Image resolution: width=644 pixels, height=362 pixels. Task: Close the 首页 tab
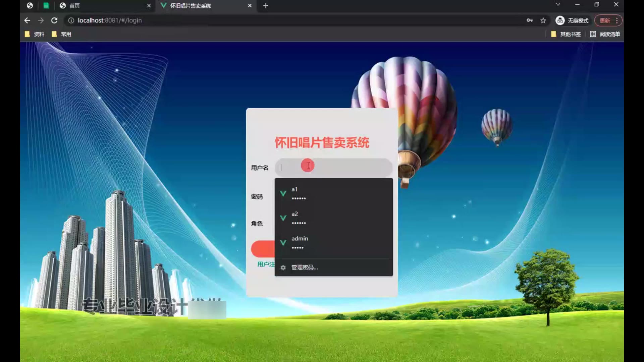pyautogui.click(x=149, y=6)
